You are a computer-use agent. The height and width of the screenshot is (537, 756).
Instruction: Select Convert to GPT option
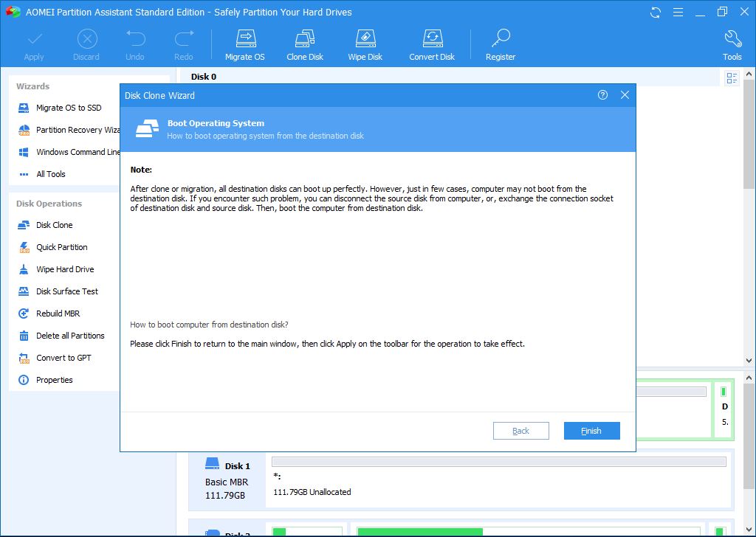(x=63, y=358)
